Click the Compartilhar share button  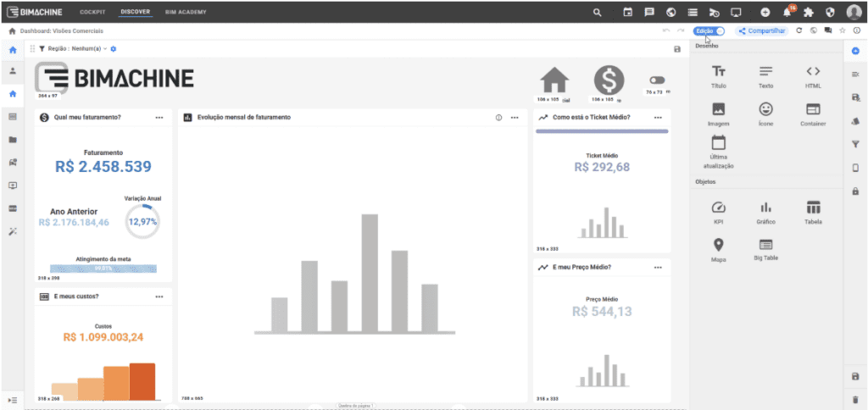point(763,30)
